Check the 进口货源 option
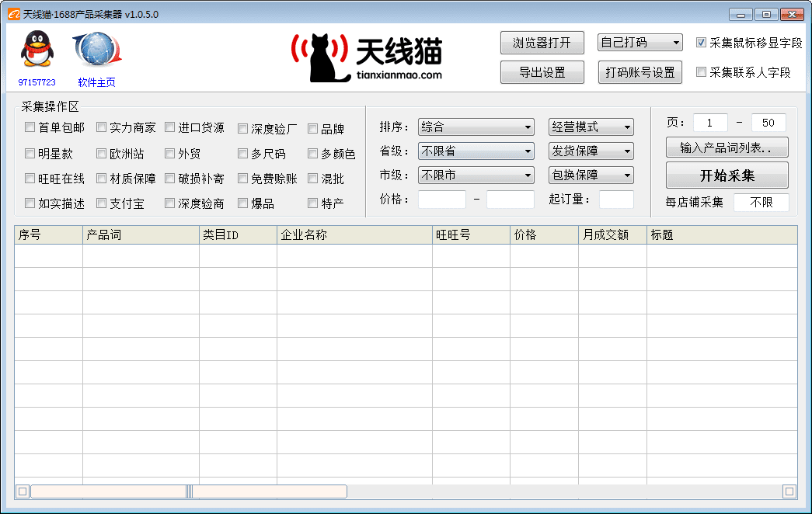The height and width of the screenshot is (514, 812). [x=170, y=127]
